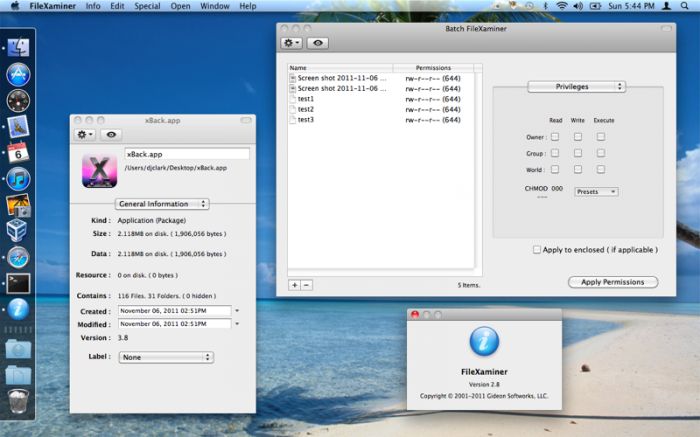700x437 pixels.
Task: Check Apply to enclosed checkbox
Action: pos(537,250)
